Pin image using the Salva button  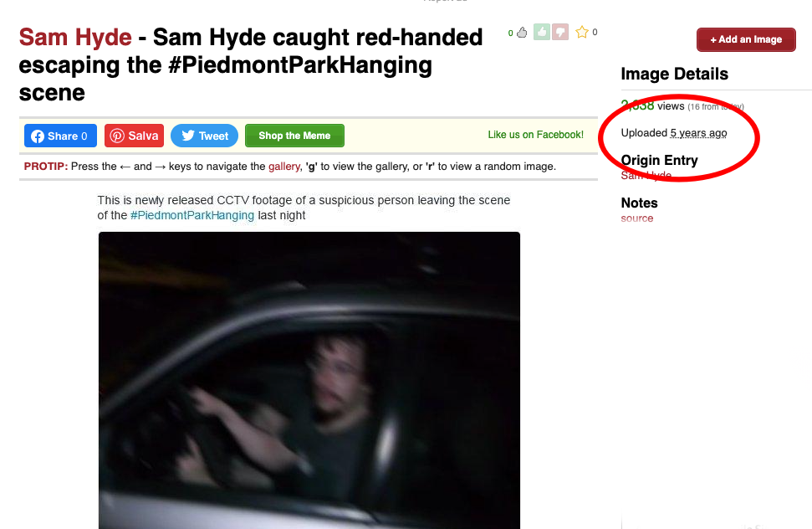(x=134, y=136)
